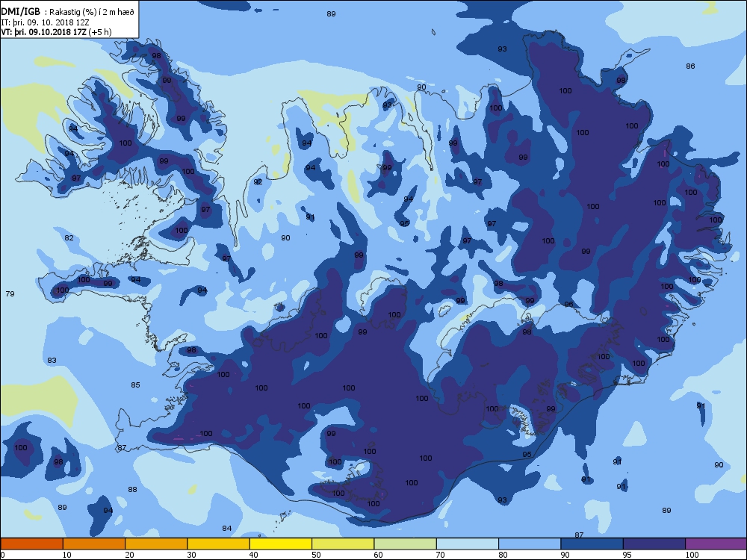The image size is (747, 560).
Task: Select the dark blue 90–95 legend swatch
Action: 592,544
